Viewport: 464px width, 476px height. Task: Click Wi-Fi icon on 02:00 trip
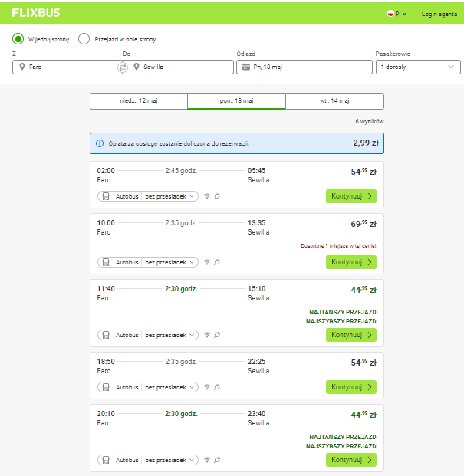tap(207, 196)
